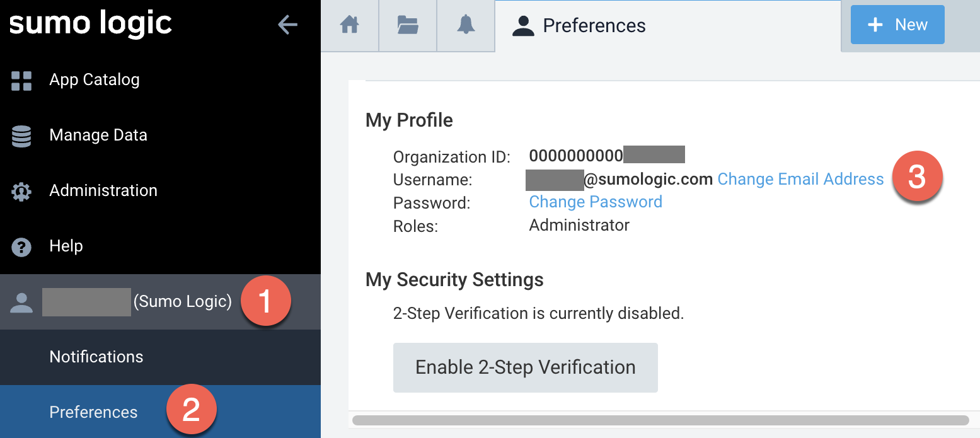
Task: Open the Library folder icon tab
Action: click(x=408, y=25)
